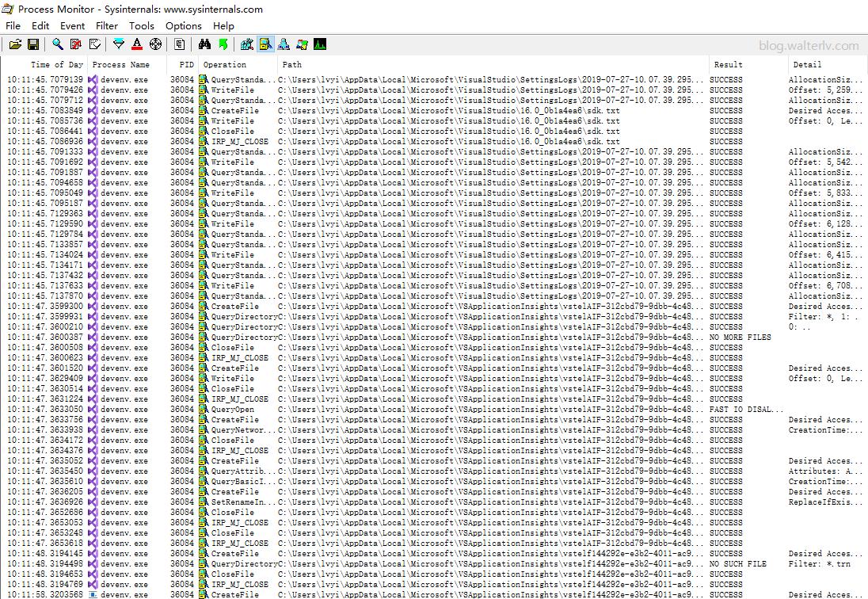Toggle Show Registry Activity
Viewport: 868px width, 599px height.
247,44
